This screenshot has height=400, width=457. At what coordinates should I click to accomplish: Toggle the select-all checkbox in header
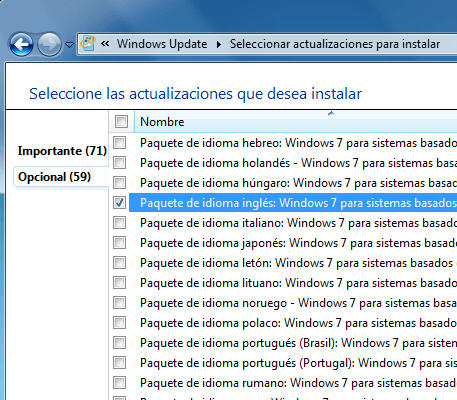click(x=121, y=121)
